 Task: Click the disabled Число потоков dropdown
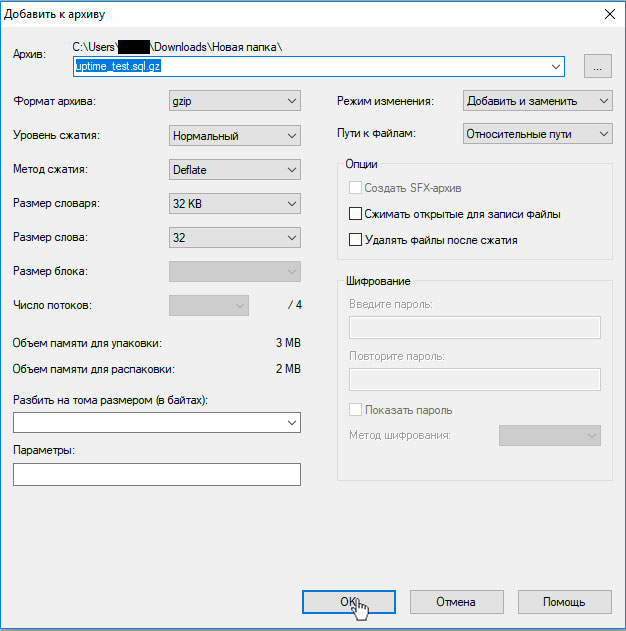point(209,305)
